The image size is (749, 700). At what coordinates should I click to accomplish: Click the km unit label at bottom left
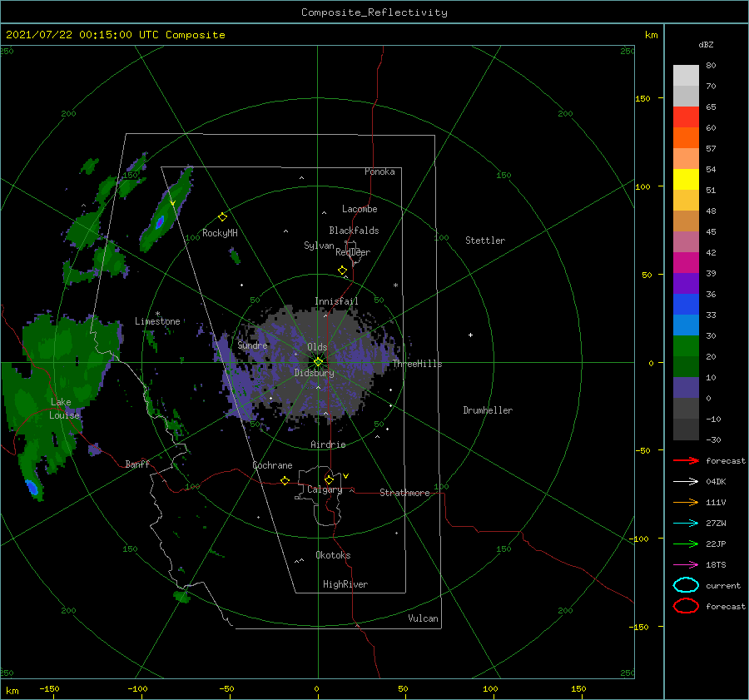[12, 691]
